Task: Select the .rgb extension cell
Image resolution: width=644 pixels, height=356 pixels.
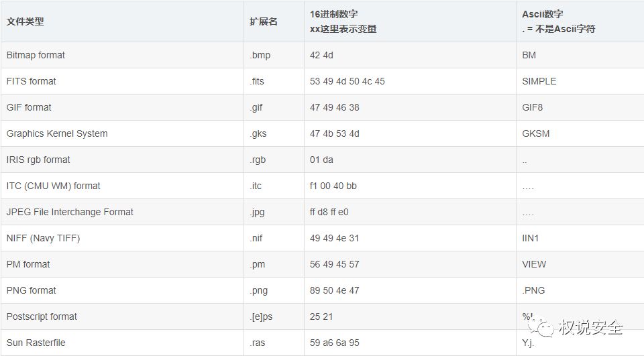Action: pos(258,160)
